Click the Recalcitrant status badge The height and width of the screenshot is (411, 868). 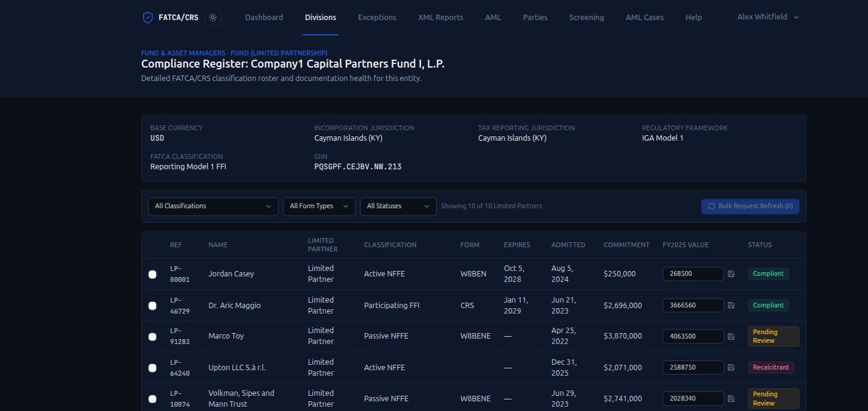(771, 368)
